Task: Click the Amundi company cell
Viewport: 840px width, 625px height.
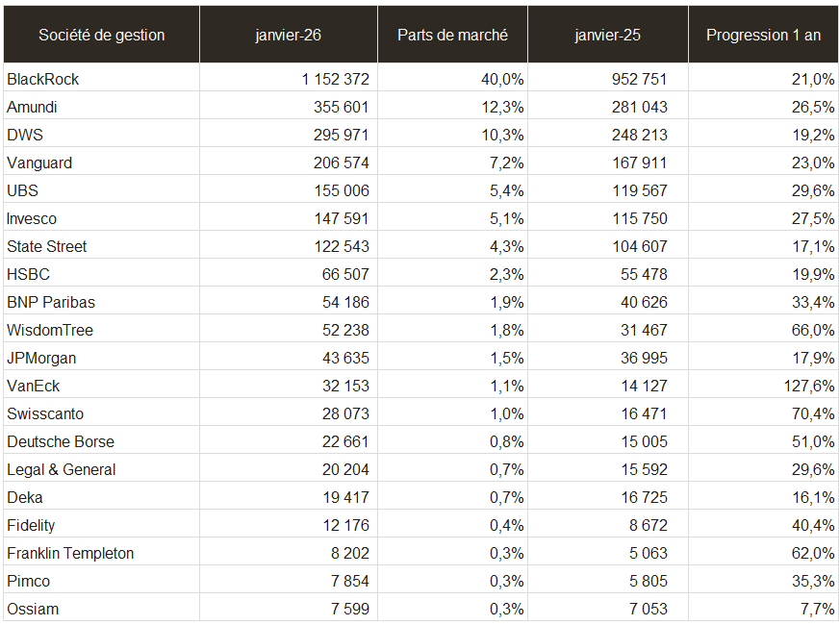Action: point(32,107)
